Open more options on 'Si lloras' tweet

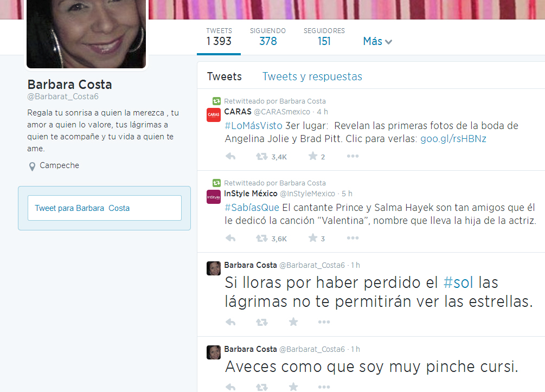[324, 322]
